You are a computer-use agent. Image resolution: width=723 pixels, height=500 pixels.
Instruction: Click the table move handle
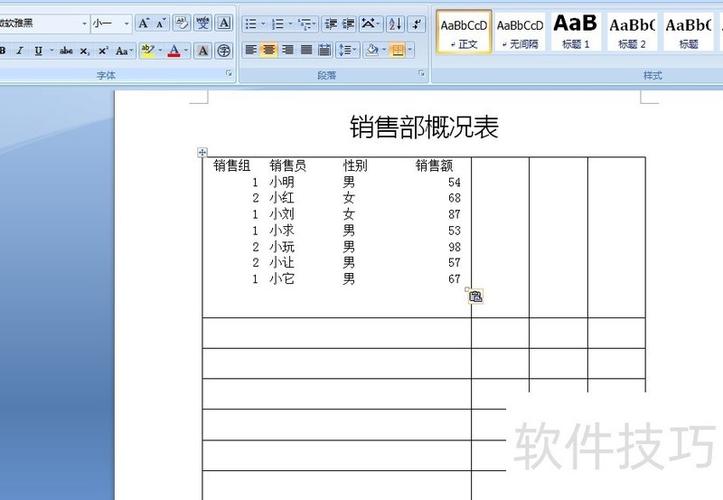pos(202,152)
